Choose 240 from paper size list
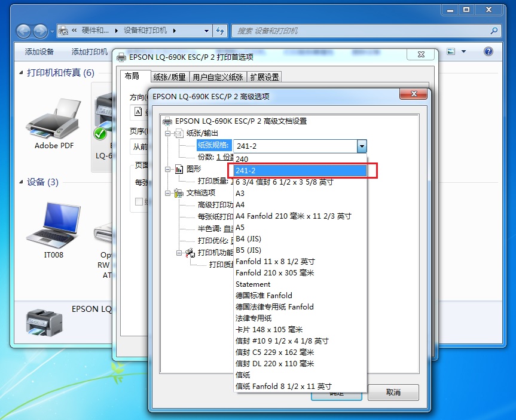Viewport: 516px width, 420px height. coord(300,159)
